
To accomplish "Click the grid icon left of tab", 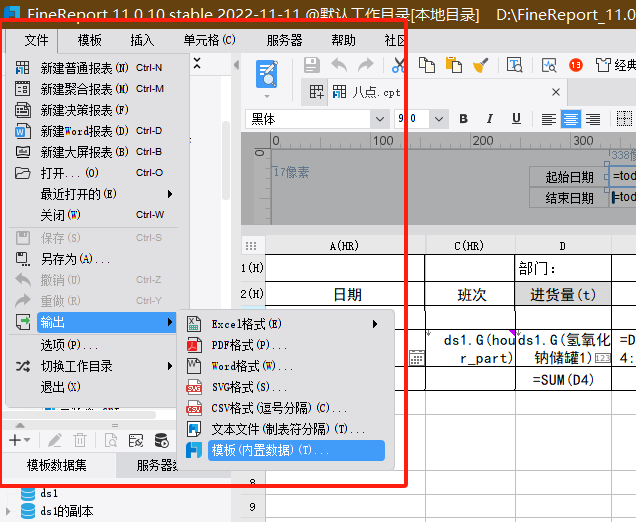I will click(x=316, y=92).
